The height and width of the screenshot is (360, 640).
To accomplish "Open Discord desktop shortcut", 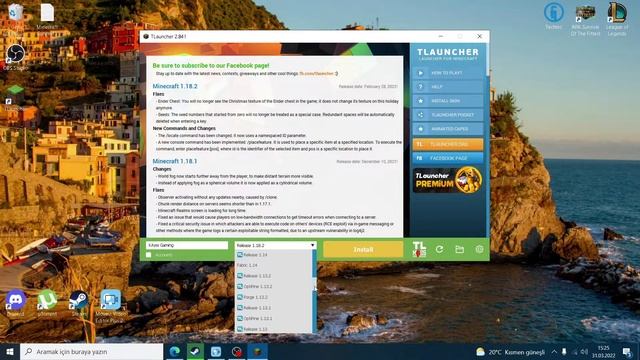I will (16, 303).
